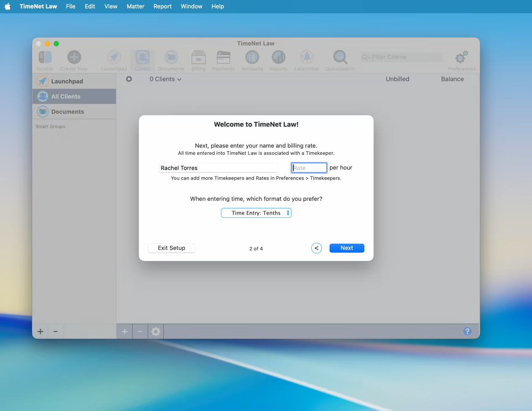Screen dimensions: 532x411
Task: Click the Launchbar toolbar icon
Action: point(307,61)
